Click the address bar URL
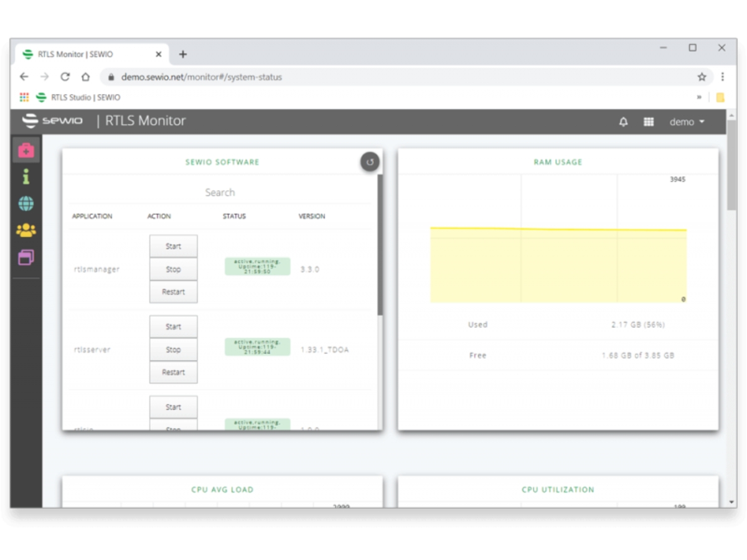The image size is (747, 560). (202, 77)
